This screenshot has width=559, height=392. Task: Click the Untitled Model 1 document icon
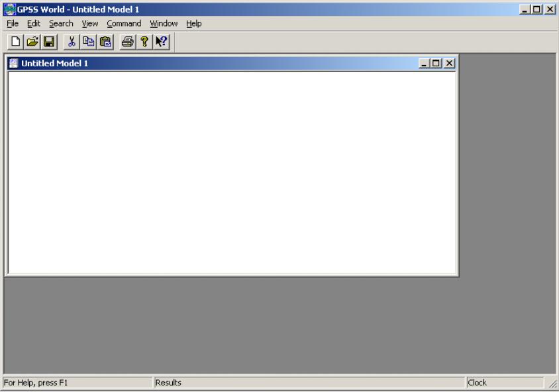pyautogui.click(x=13, y=64)
